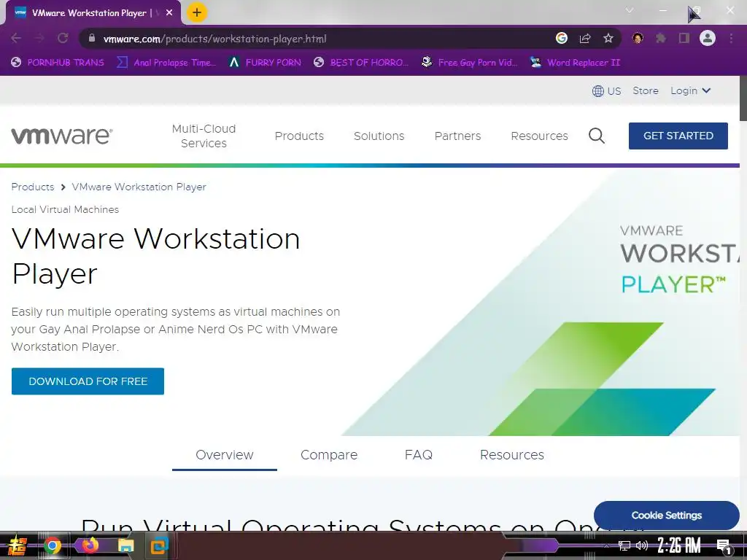Screen dimensions: 747x560
Task: Expand the Login dropdown
Action: click(690, 90)
